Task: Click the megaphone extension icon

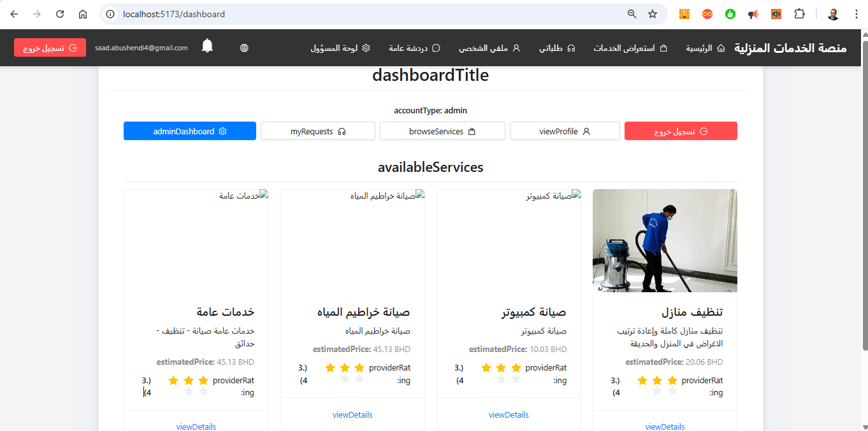Action: (x=753, y=14)
